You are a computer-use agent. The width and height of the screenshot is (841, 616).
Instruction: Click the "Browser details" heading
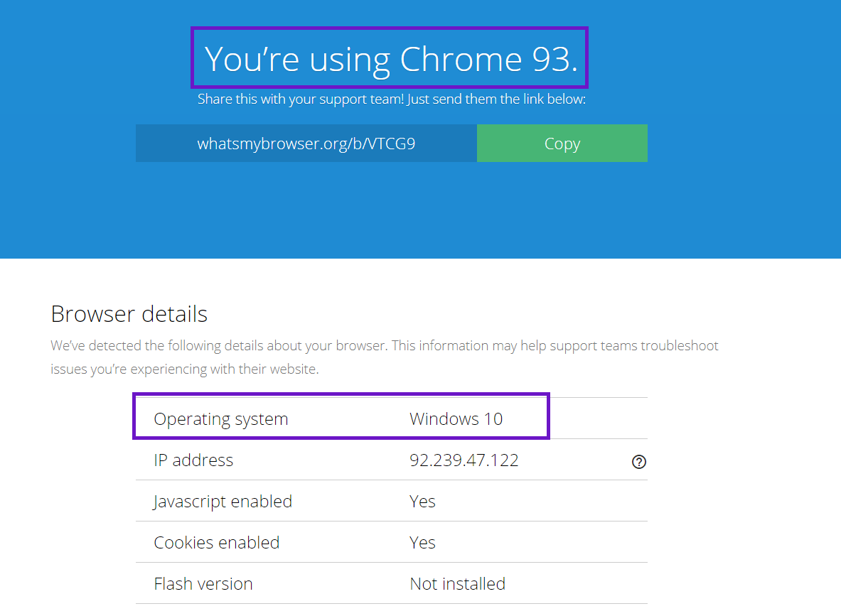point(129,313)
